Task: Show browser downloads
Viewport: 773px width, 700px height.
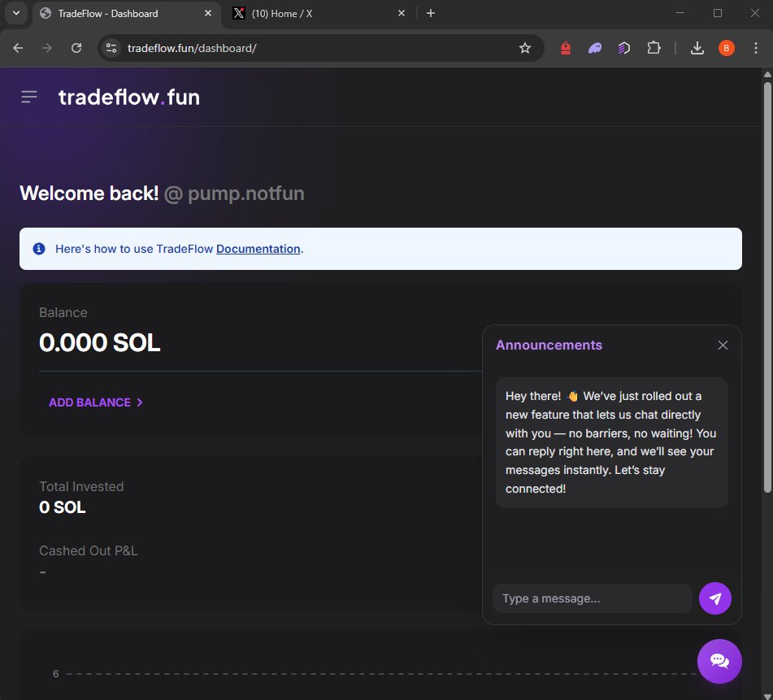Action: 697,48
